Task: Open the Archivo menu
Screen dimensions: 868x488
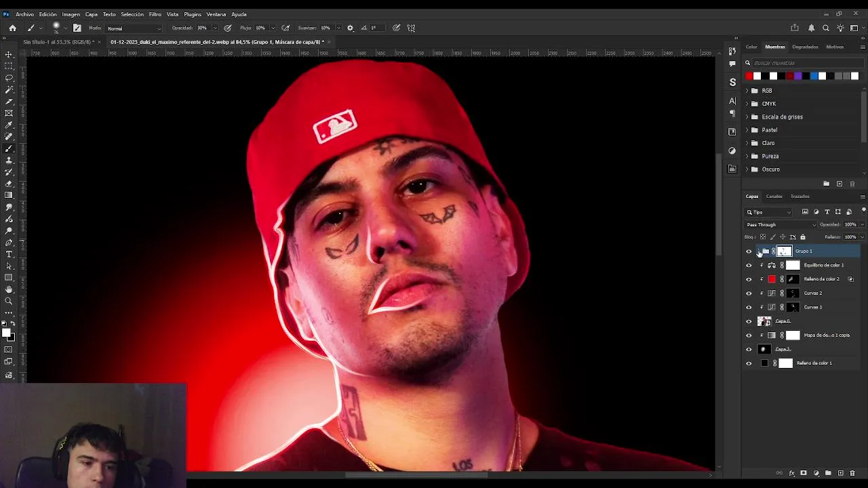Action: click(x=24, y=14)
